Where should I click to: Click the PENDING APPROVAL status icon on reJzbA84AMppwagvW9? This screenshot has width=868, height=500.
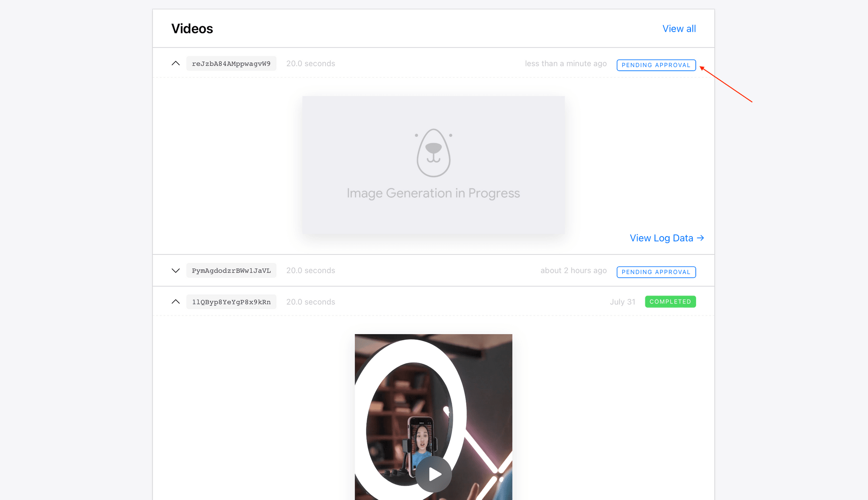(x=656, y=64)
